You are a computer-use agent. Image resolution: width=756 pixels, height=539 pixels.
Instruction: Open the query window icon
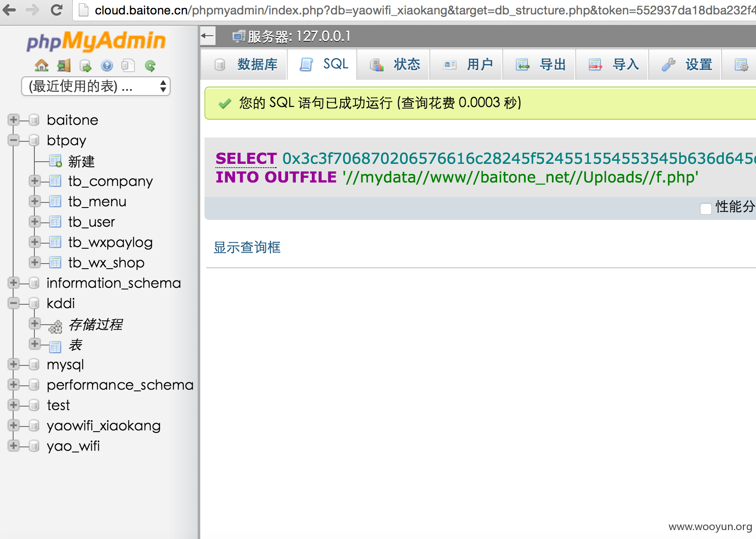point(85,65)
